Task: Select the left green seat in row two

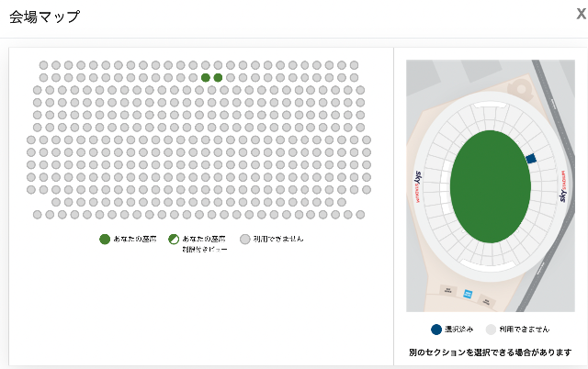Action: 206,77
